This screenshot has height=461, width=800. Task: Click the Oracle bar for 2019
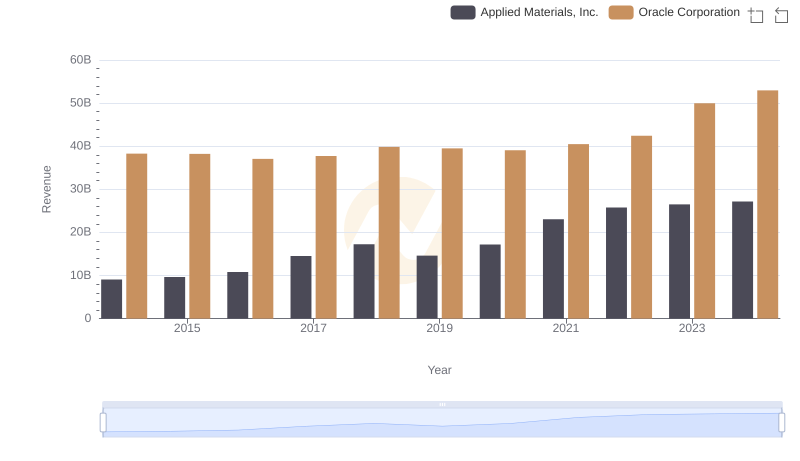pos(452,234)
